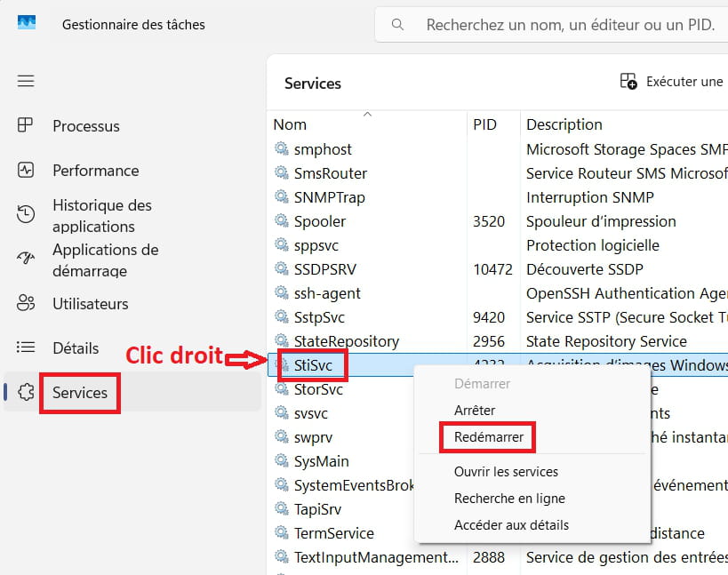Choose Ouvrir les services in context menu
This screenshot has width=728, height=575.
506,472
